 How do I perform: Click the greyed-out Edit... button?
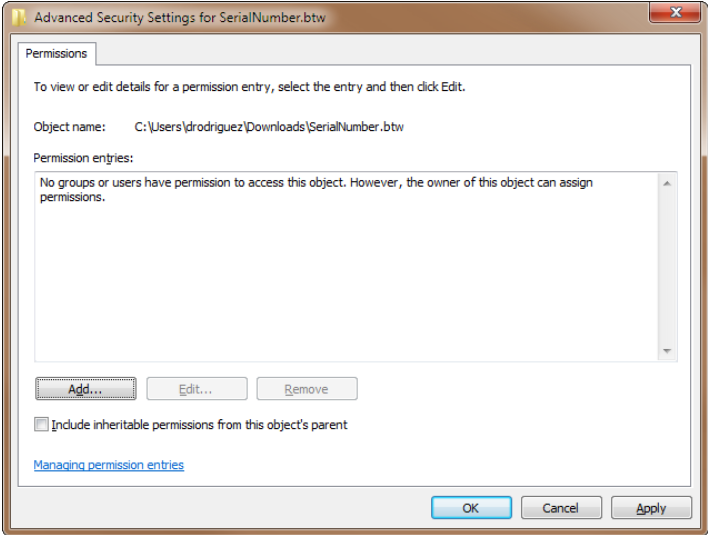[196, 389]
